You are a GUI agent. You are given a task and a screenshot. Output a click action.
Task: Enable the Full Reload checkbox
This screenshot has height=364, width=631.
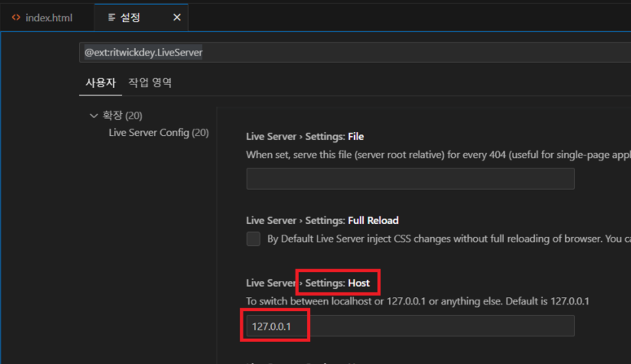(x=253, y=239)
